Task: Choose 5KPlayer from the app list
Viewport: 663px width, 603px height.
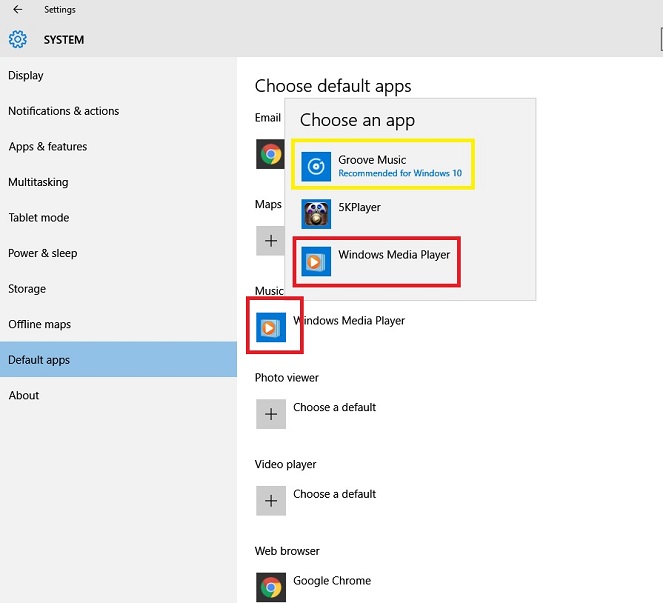Action: pyautogui.click(x=359, y=207)
